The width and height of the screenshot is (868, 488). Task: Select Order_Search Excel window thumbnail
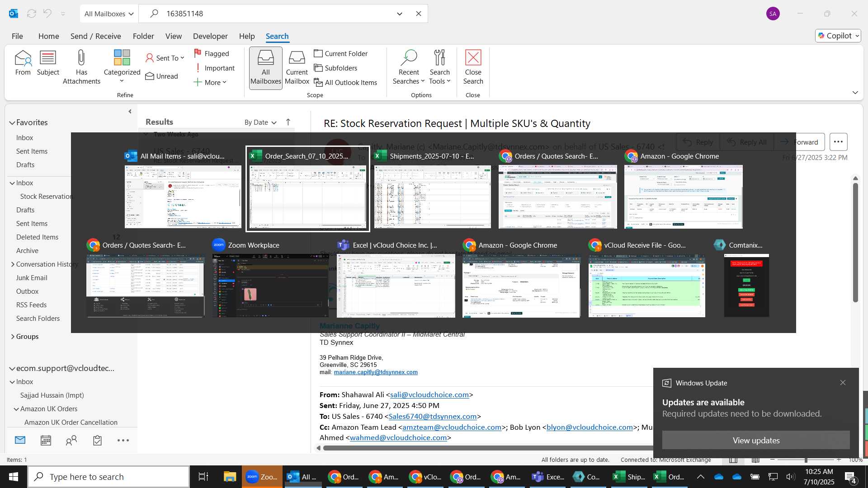coord(308,189)
